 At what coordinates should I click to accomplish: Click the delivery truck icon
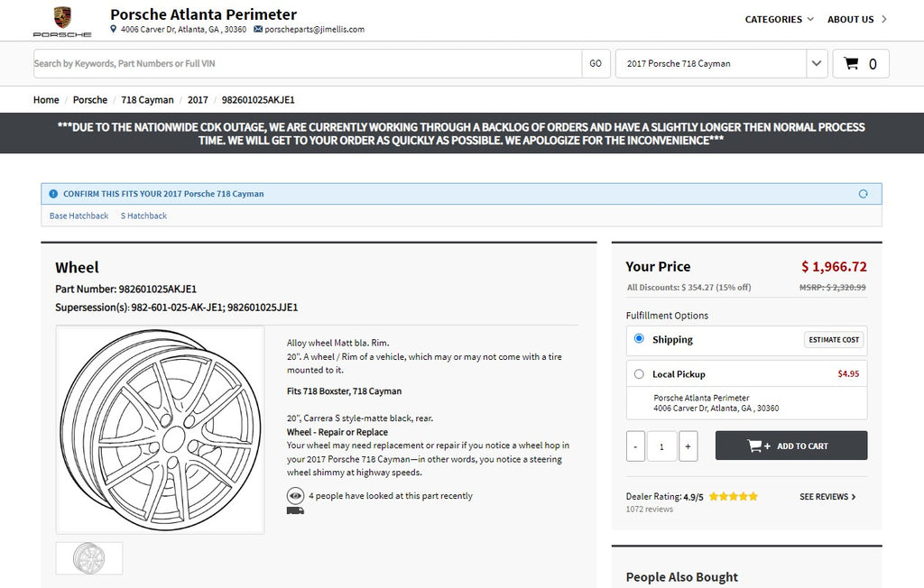[x=295, y=510]
